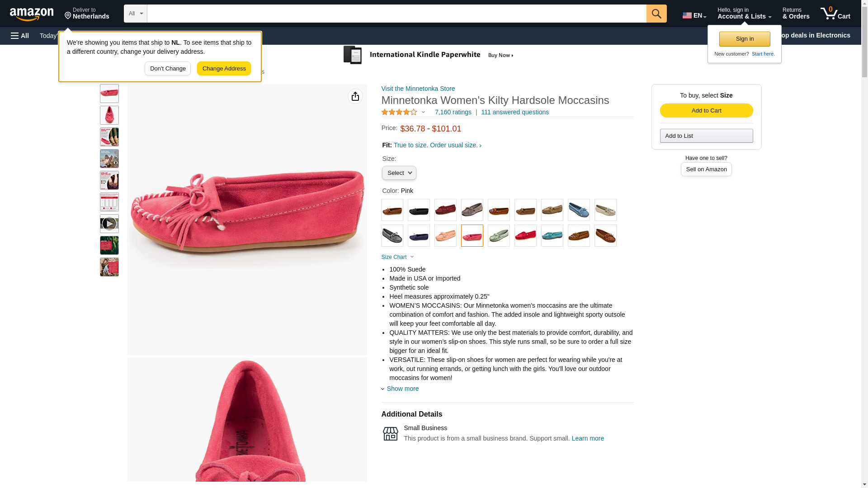The width and height of the screenshot is (868, 488).
Task: Click the search input field
Action: click(396, 14)
